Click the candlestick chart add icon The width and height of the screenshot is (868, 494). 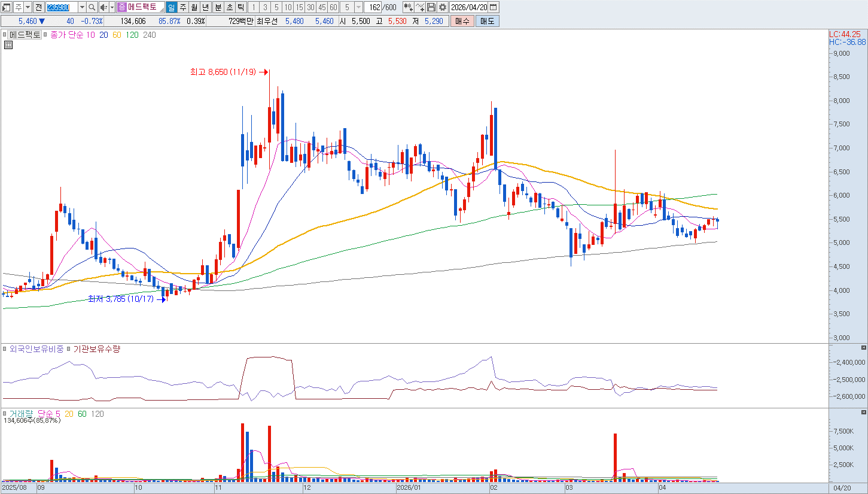tap(409, 7)
